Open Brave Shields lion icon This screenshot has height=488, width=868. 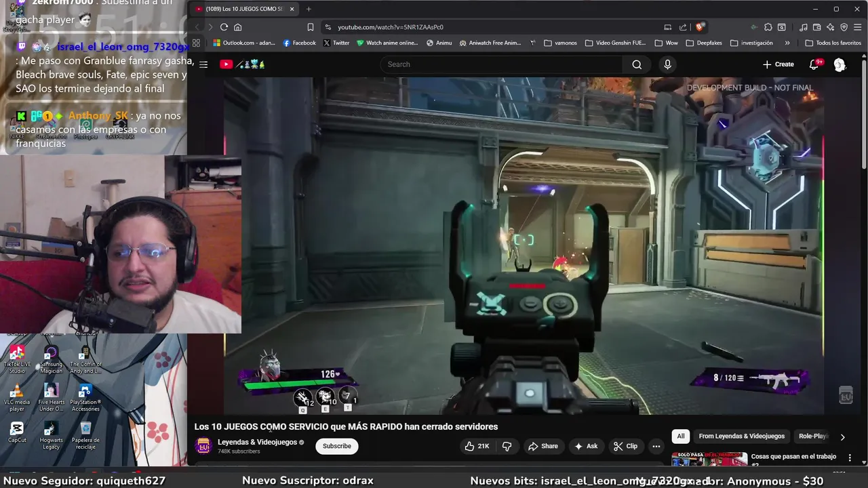(x=700, y=27)
